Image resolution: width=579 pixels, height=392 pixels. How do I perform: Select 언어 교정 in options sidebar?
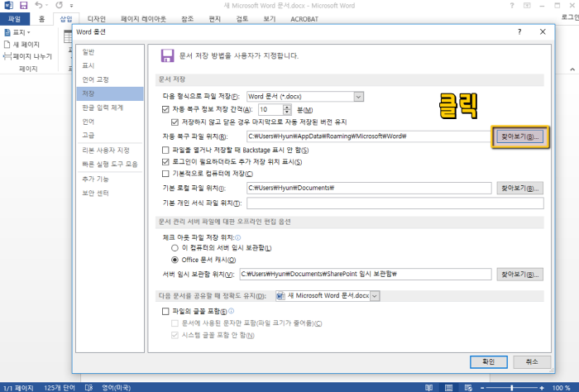tap(110, 79)
